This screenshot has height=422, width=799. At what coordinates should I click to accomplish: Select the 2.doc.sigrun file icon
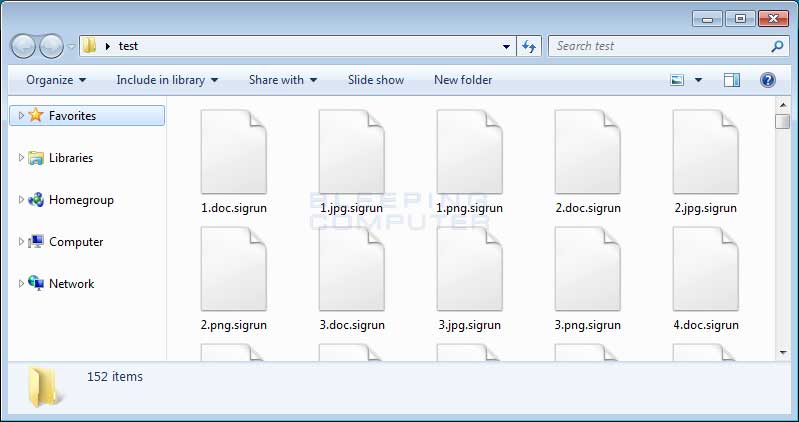click(588, 152)
